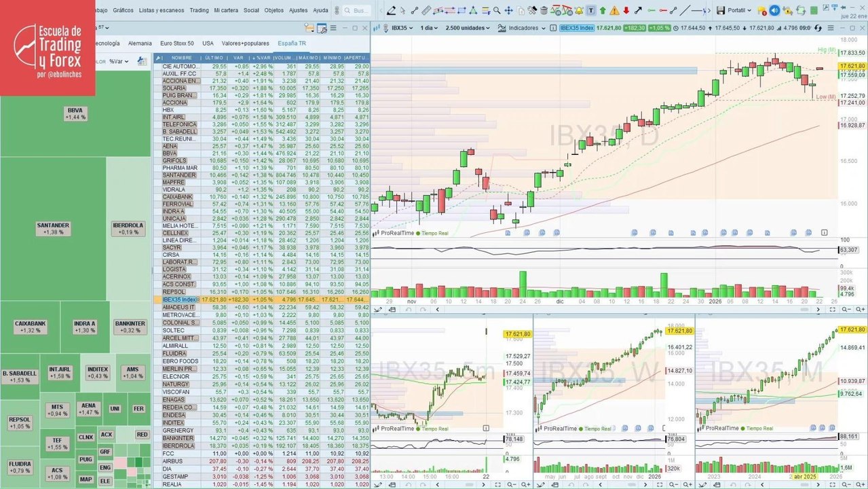Open the Gráficos menu
The image size is (868, 489).
(124, 10)
